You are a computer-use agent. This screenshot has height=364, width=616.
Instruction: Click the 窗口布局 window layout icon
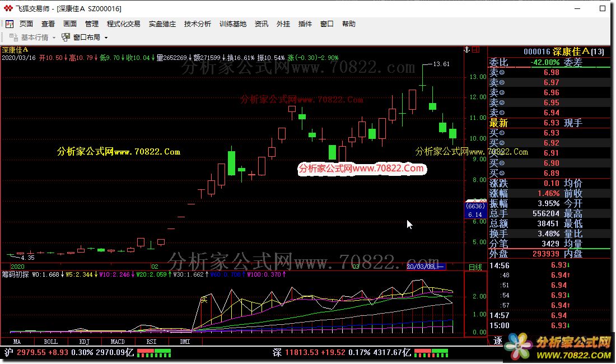(x=66, y=38)
